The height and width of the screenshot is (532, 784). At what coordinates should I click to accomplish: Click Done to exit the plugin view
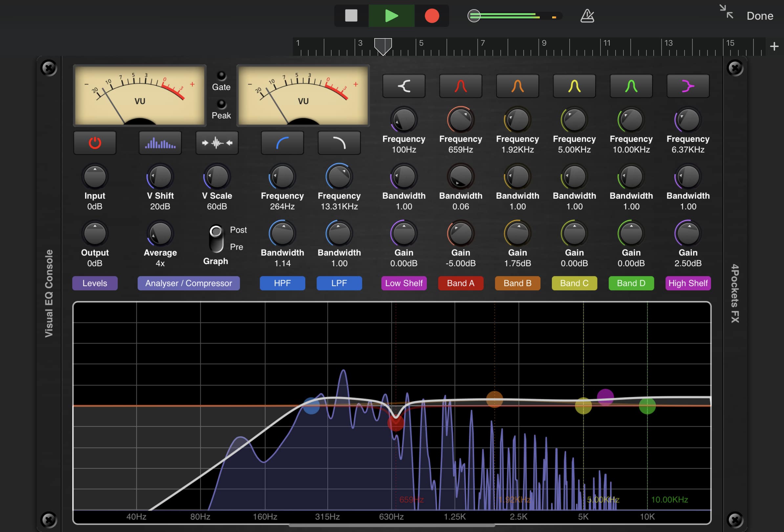click(759, 15)
